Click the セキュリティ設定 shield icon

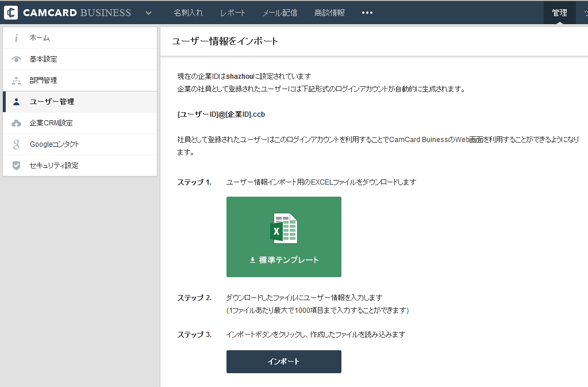(16, 166)
